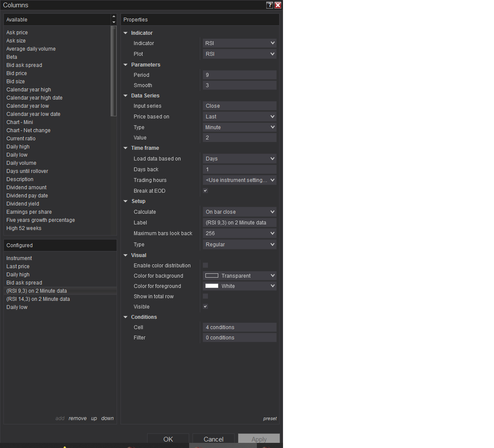Click the preset link
This screenshot has height=448, width=494.
tap(270, 418)
